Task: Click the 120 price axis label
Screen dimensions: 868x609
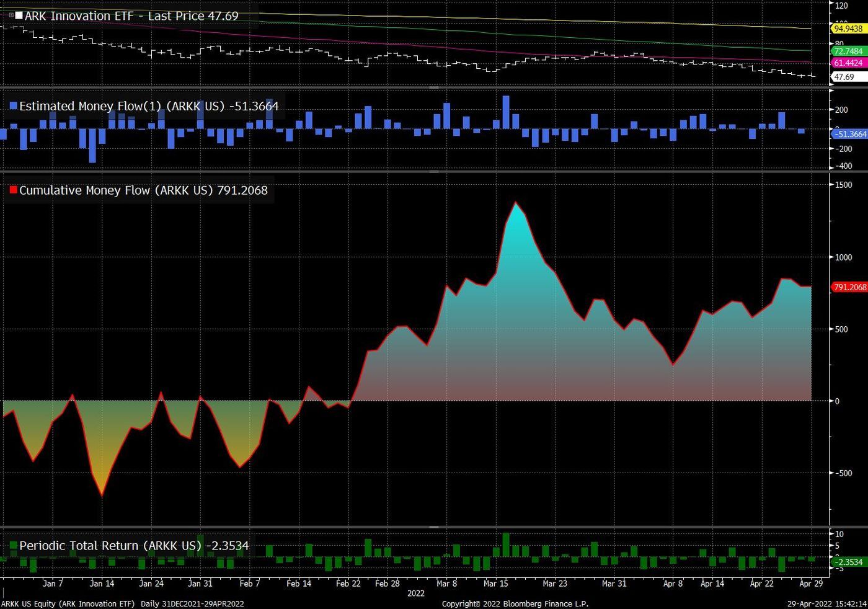Action: (x=841, y=6)
